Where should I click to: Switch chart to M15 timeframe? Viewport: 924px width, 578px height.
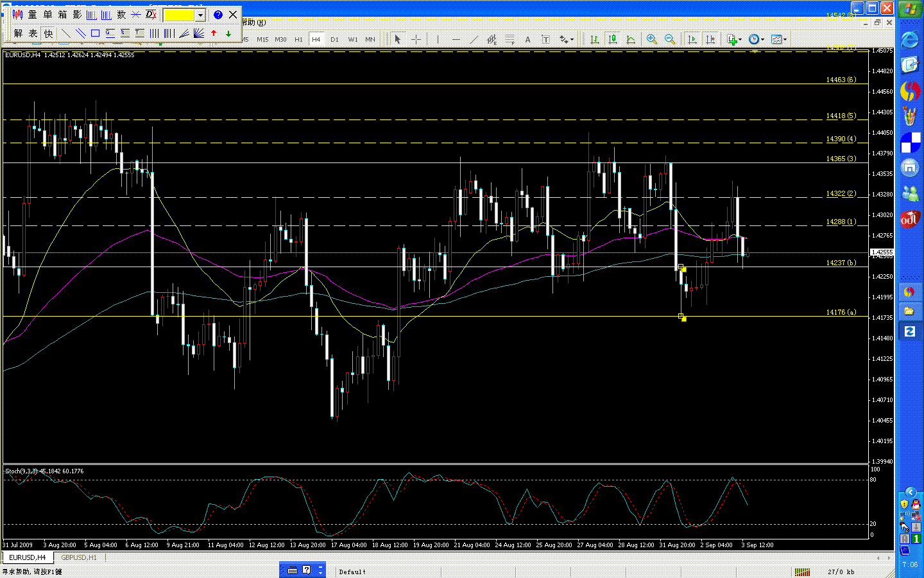coord(262,40)
